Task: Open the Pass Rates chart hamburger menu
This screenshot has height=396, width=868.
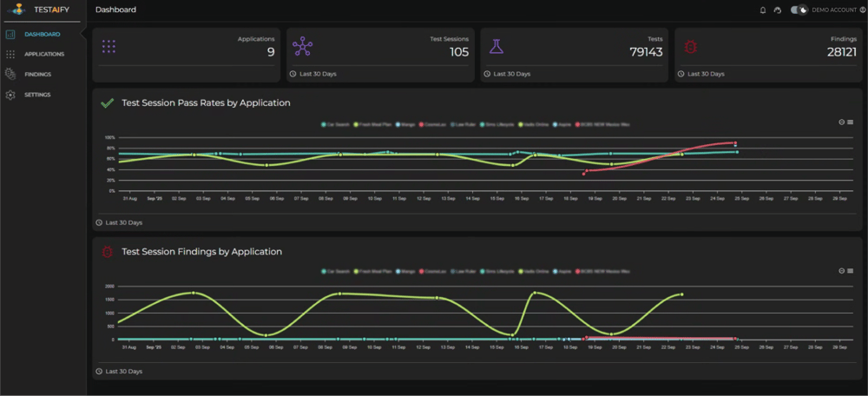Action: click(850, 122)
